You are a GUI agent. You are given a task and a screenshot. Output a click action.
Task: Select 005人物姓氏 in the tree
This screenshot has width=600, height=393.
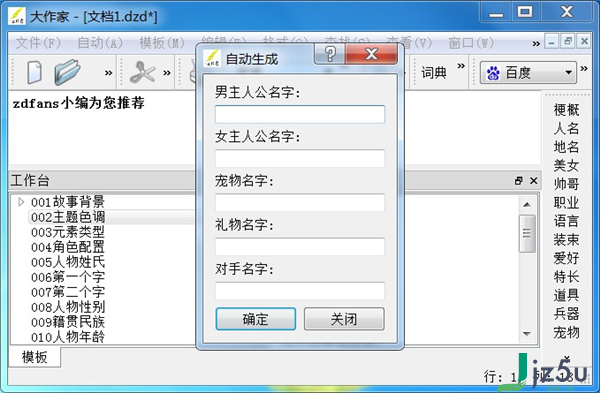coord(68,262)
